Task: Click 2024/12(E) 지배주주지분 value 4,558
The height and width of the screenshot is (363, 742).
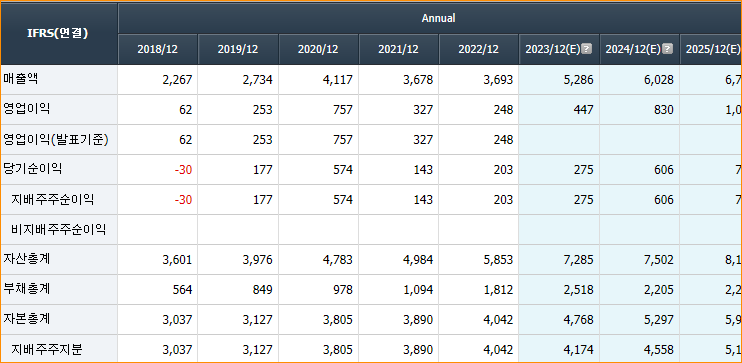Action: tap(658, 350)
